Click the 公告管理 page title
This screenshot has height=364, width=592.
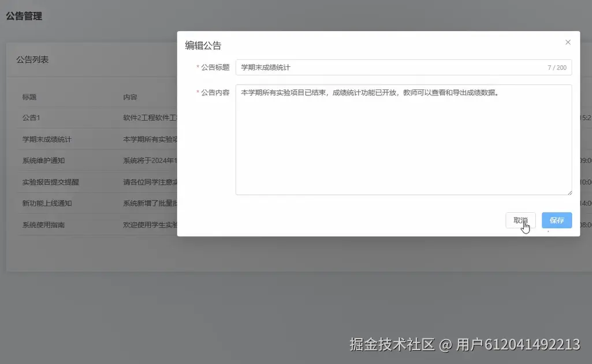tap(24, 16)
